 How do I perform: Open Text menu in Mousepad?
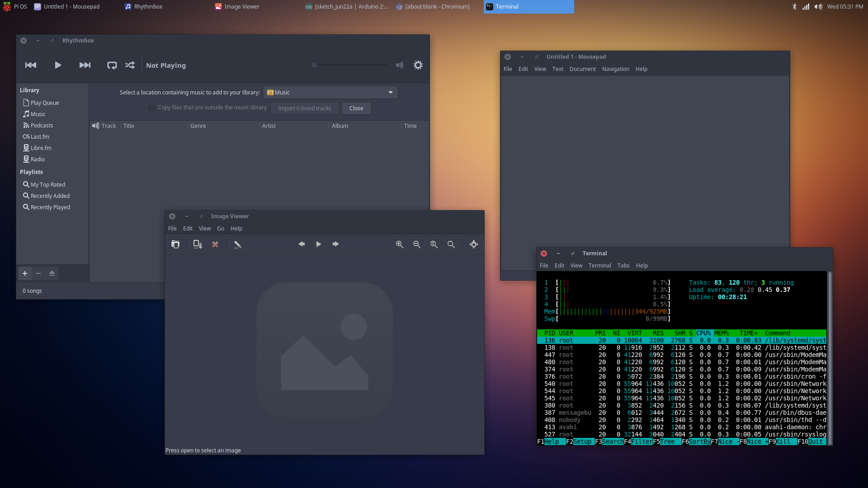coord(557,69)
